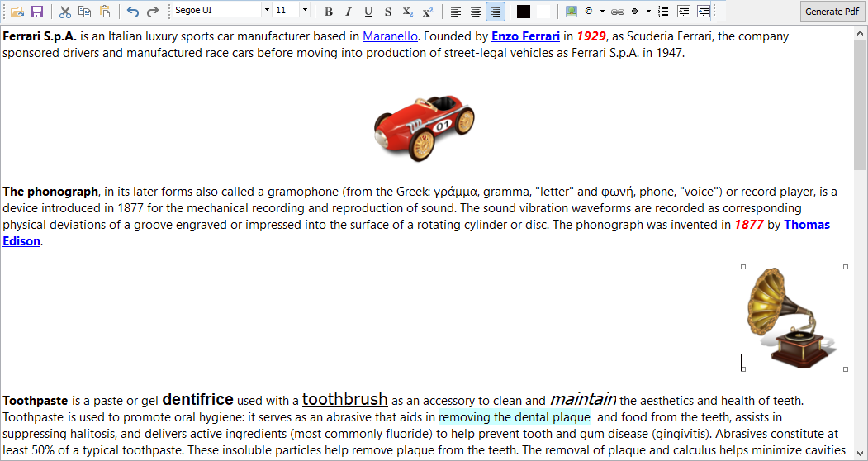Select center text alignment
868x461 pixels.
click(476, 12)
